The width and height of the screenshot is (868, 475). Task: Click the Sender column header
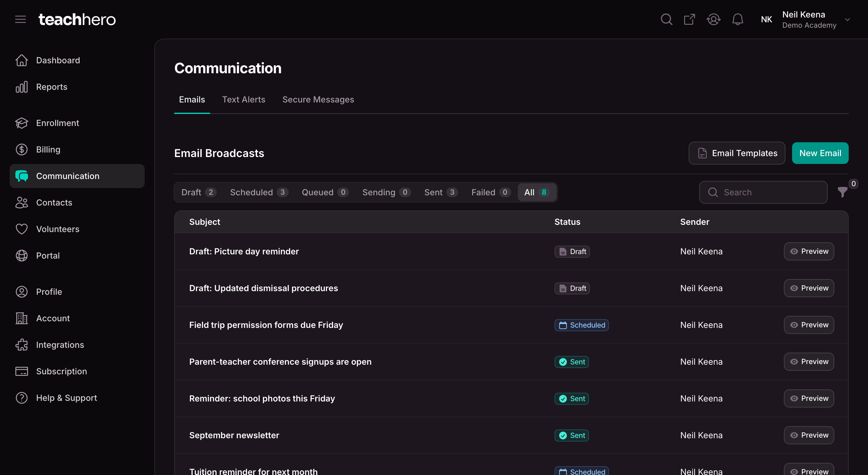pyautogui.click(x=694, y=222)
